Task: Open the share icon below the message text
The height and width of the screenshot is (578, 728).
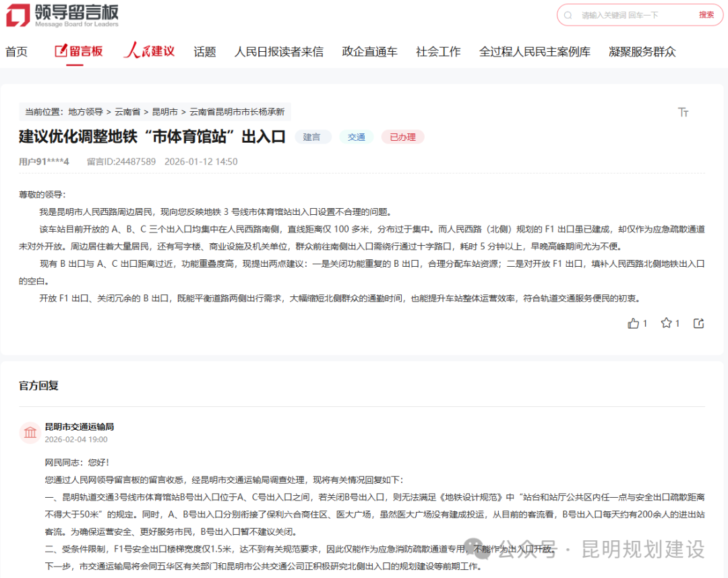Action: [699, 323]
